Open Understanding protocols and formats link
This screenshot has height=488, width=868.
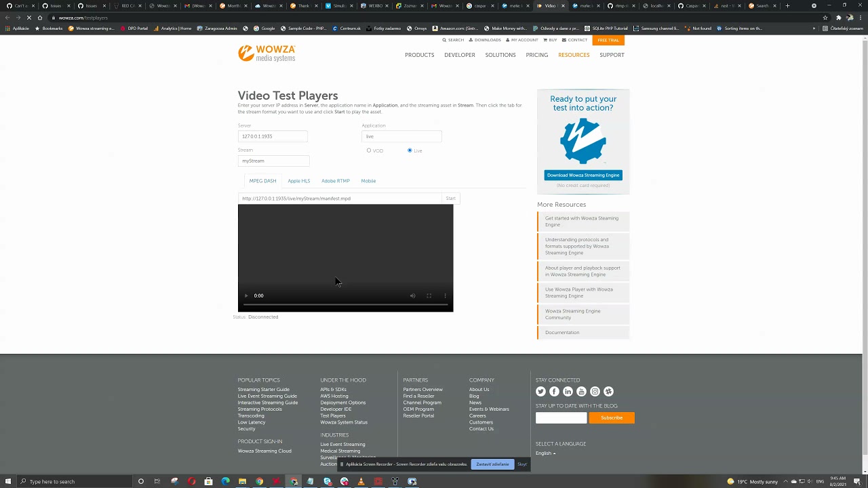tap(583, 246)
